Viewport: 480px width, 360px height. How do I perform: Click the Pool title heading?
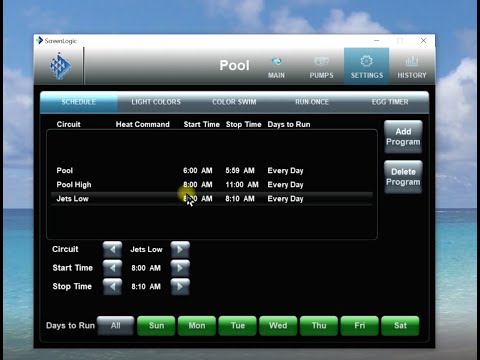234,65
